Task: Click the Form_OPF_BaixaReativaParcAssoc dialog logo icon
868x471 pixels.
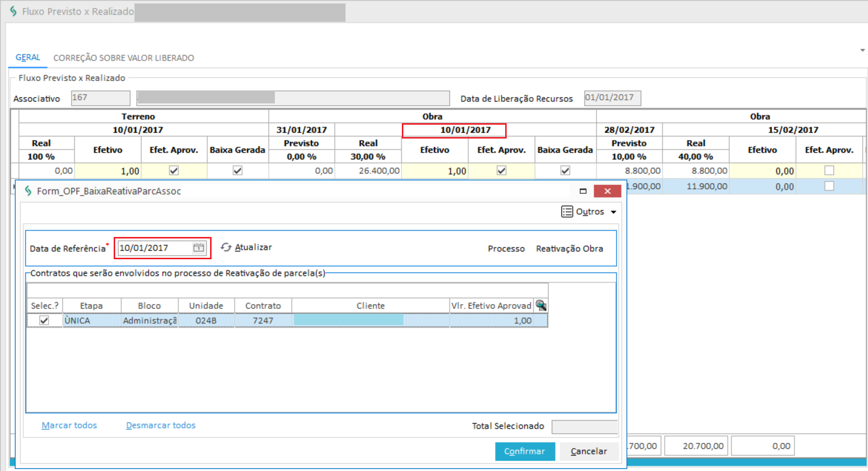Action: click(28, 191)
